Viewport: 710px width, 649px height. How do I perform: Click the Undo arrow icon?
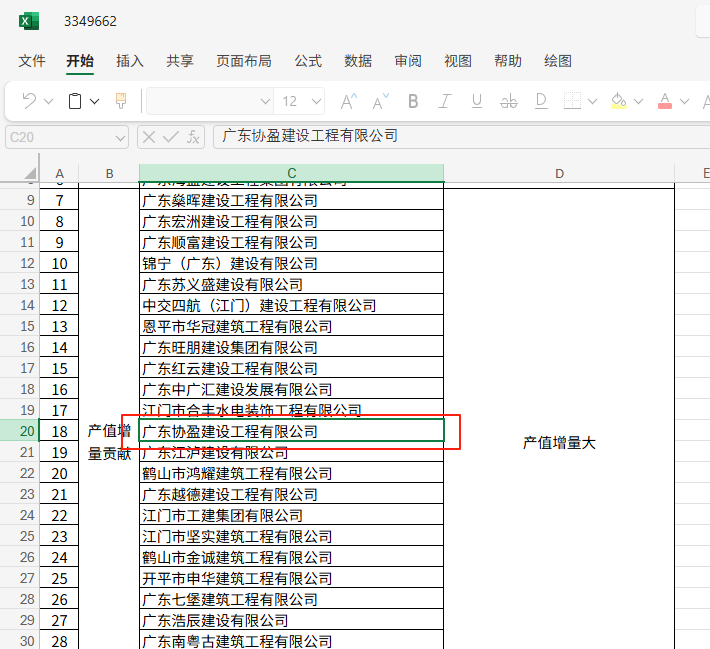click(28, 101)
